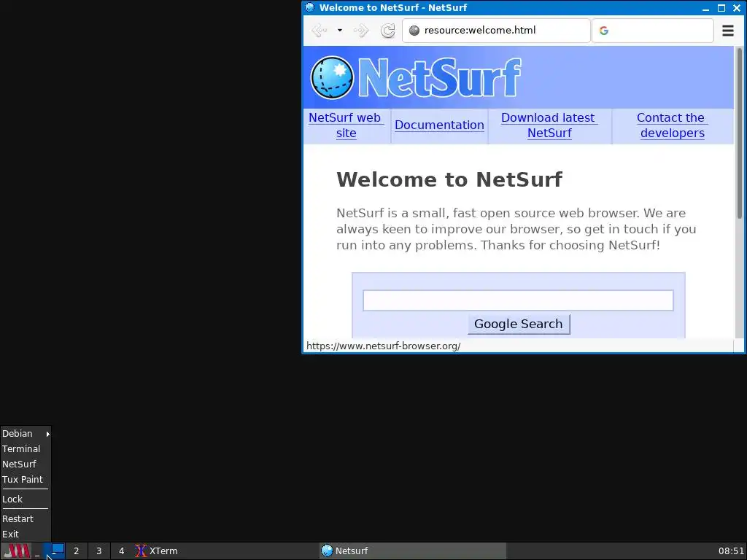Expand the Debian submenu
This screenshot has width=747, height=560.
(x=26, y=433)
